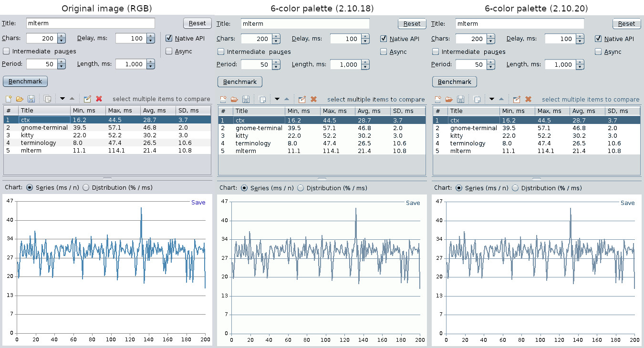The width and height of the screenshot is (644, 348).
Task: Increase the Length spinner value in the 2.10.20 panel
Action: (580, 62)
